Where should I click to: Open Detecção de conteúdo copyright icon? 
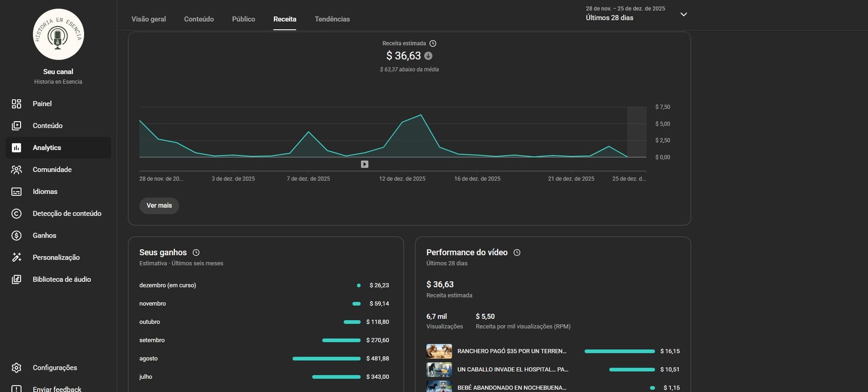pos(16,213)
